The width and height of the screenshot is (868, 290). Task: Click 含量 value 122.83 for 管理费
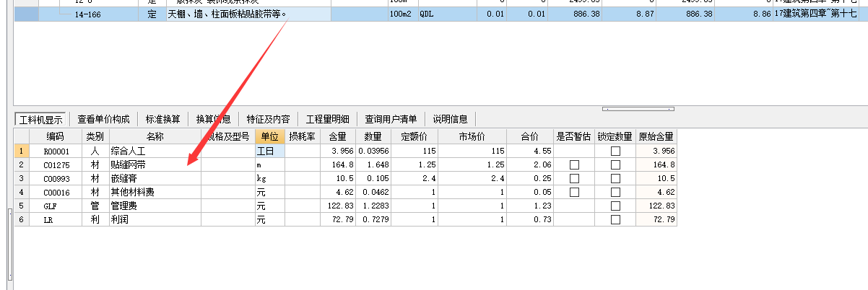tap(337, 206)
